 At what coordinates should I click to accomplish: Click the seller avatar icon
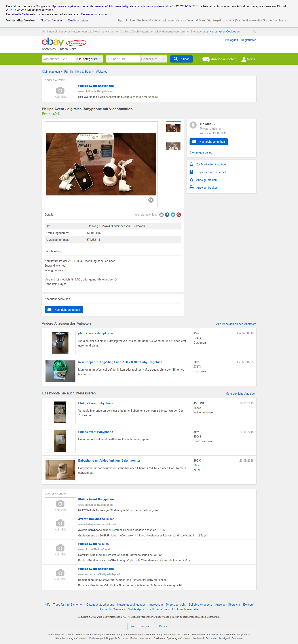(x=193, y=125)
